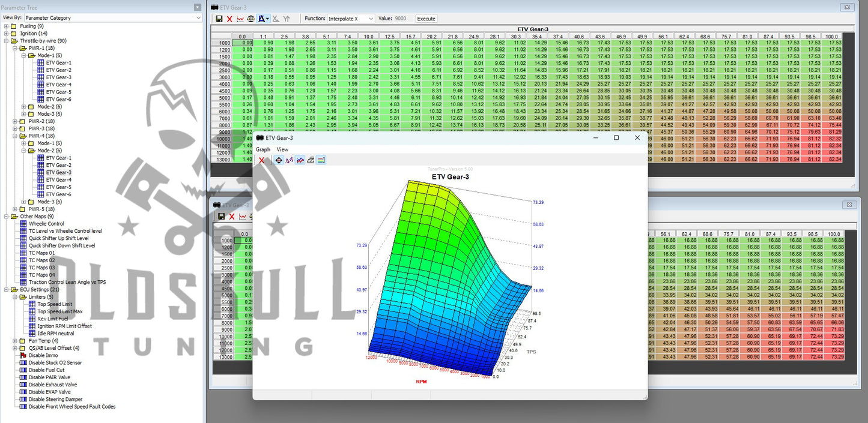Select the rotate crosshair tool in the graph toolbar

coord(279,160)
